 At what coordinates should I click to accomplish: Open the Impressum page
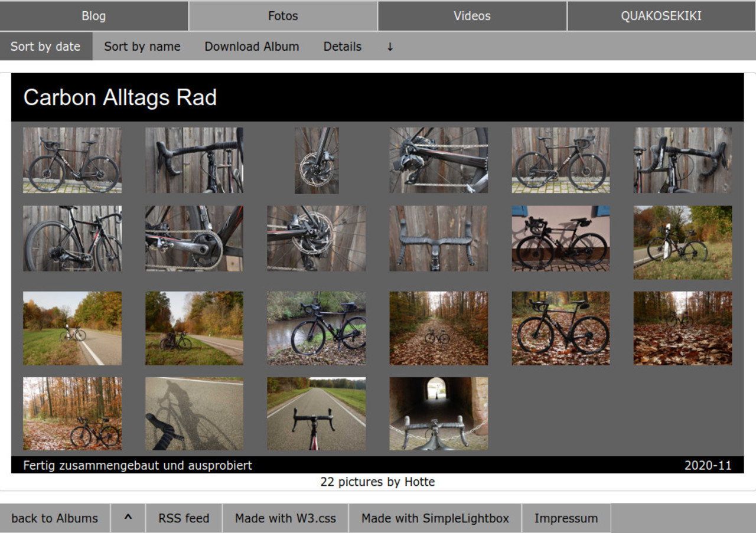coord(566,518)
